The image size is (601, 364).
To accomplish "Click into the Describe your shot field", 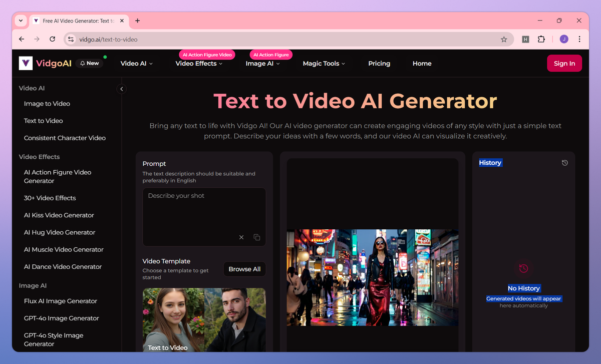I will 204,210.
